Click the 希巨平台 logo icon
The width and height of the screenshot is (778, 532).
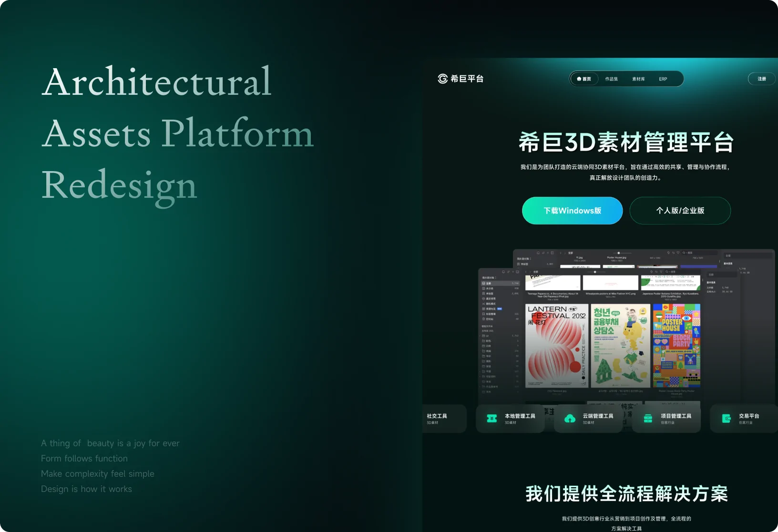(442, 79)
